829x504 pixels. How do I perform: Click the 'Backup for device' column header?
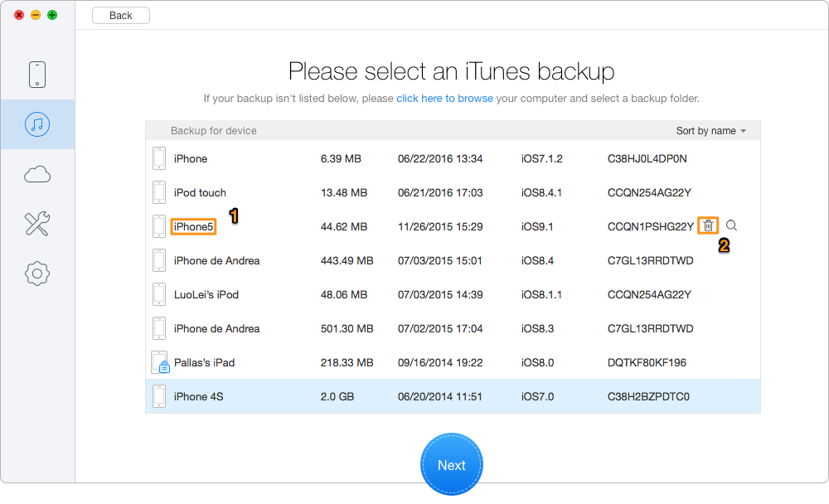tap(214, 131)
